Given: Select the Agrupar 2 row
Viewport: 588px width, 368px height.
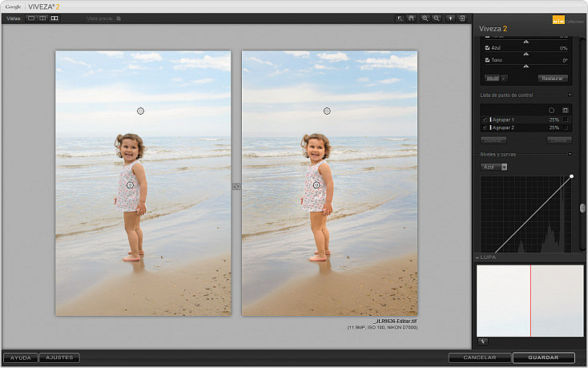Looking at the screenshot, I should 526,127.
